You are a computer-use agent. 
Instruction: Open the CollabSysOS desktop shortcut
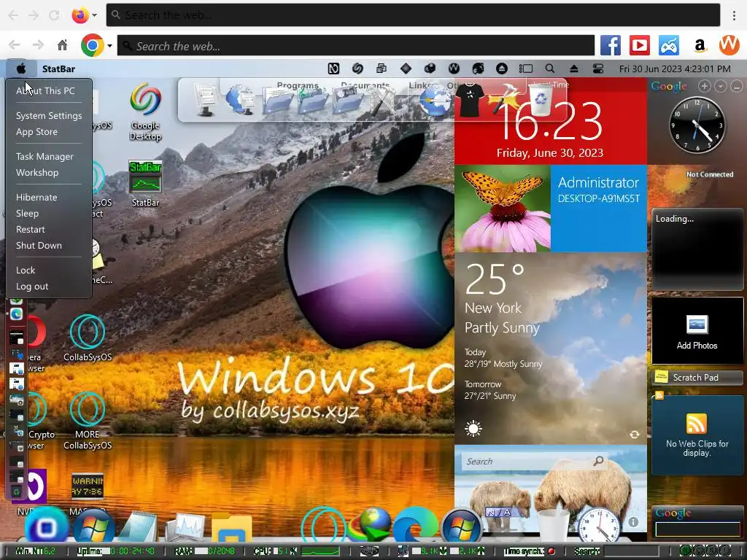88,338
